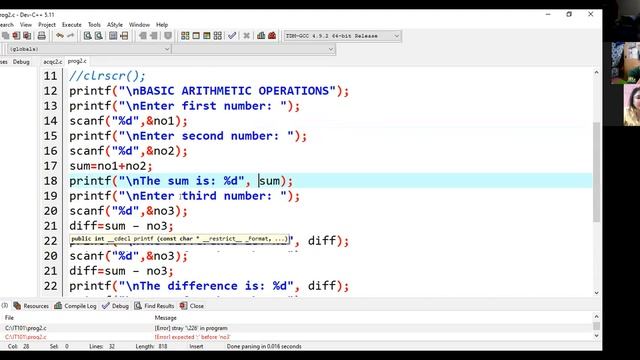Open the Compile Log bottom tab
Image resolution: width=640 pixels, height=360 pixels.
coord(75,306)
